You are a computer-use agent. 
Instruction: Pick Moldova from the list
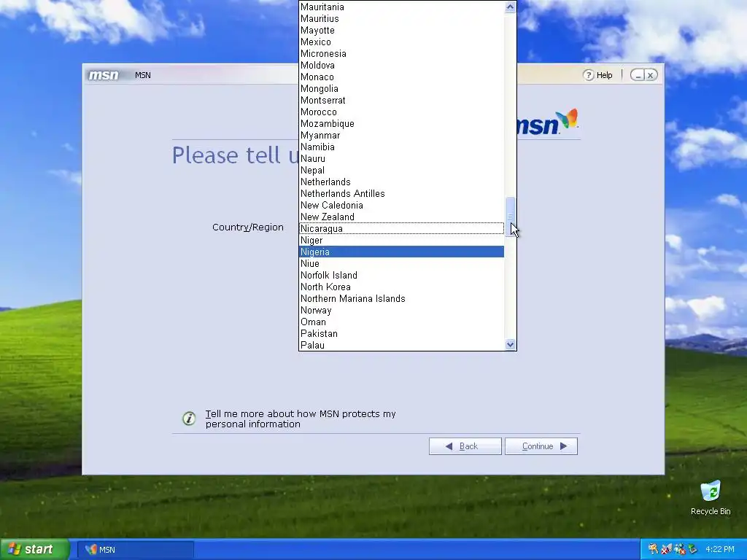click(402, 65)
